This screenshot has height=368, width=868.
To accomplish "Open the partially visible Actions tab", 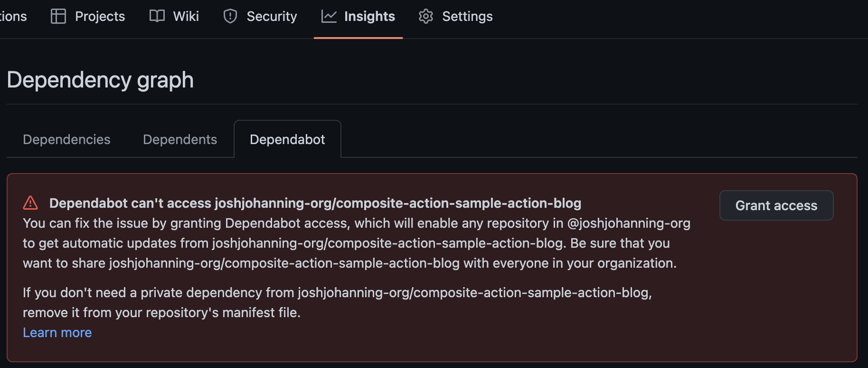I will point(13,16).
